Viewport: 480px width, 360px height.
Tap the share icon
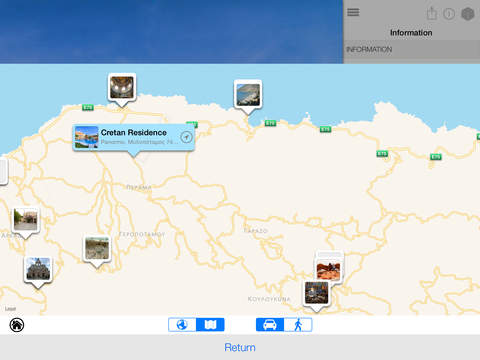432,13
